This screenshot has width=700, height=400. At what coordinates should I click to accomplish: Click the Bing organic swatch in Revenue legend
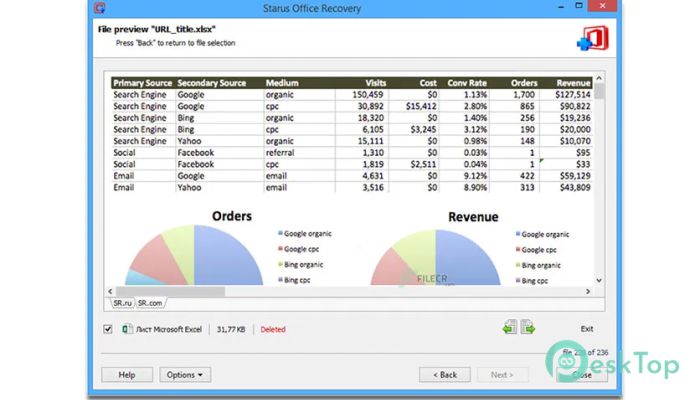click(x=518, y=265)
